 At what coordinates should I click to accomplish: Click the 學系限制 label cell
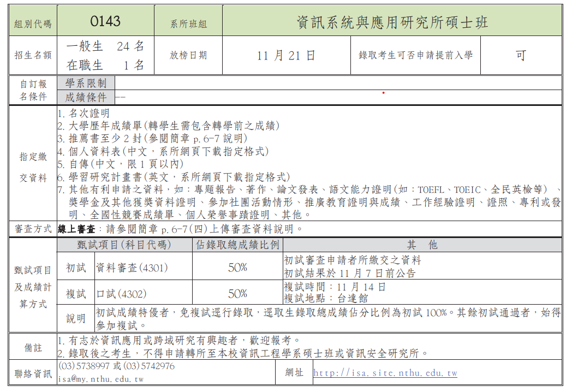[86, 83]
